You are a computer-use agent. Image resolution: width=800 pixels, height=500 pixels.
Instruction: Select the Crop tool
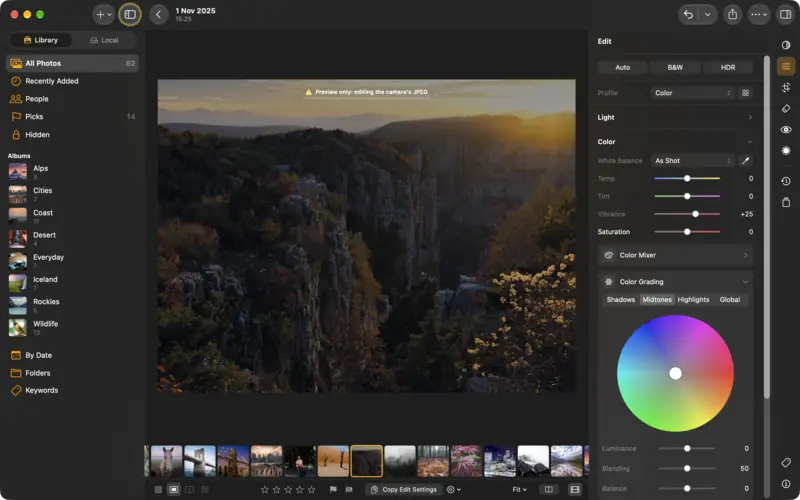[x=786, y=88]
